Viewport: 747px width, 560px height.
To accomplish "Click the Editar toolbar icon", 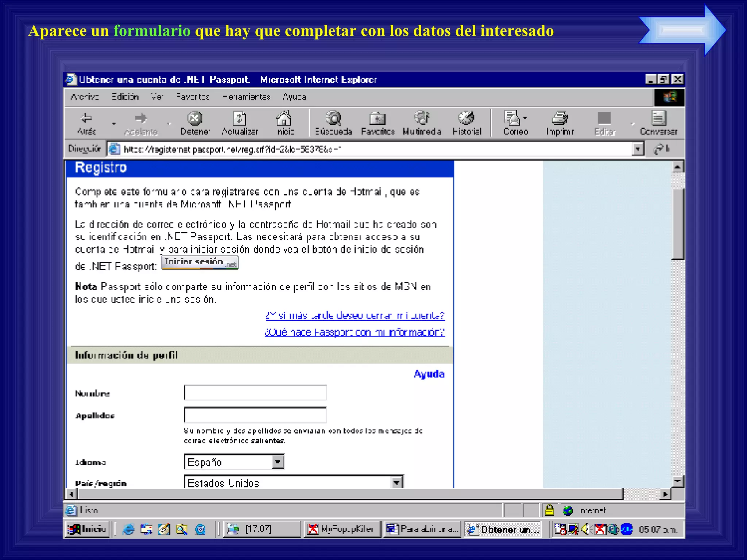I will click(x=604, y=123).
